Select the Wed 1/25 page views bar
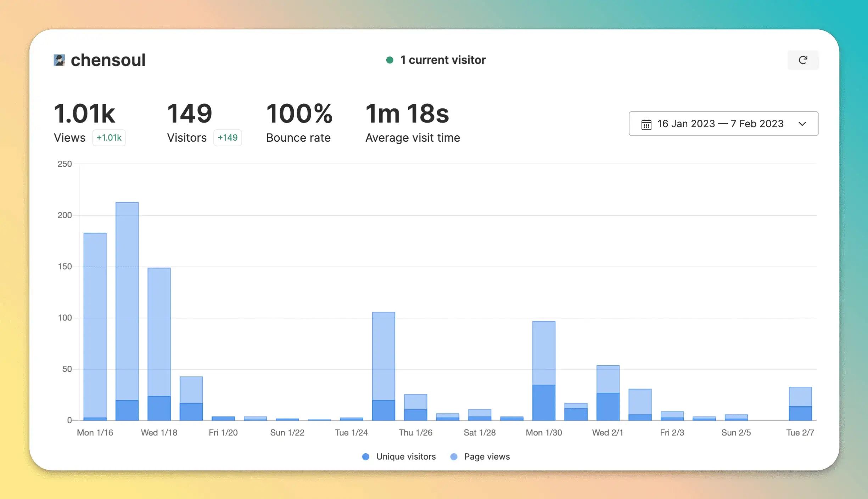Image resolution: width=868 pixels, height=499 pixels. pos(383,356)
